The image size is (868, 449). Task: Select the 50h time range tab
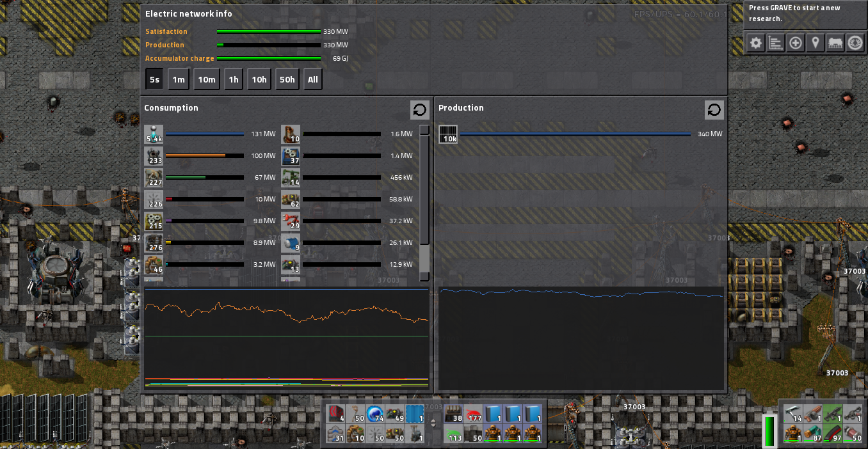tap(287, 79)
